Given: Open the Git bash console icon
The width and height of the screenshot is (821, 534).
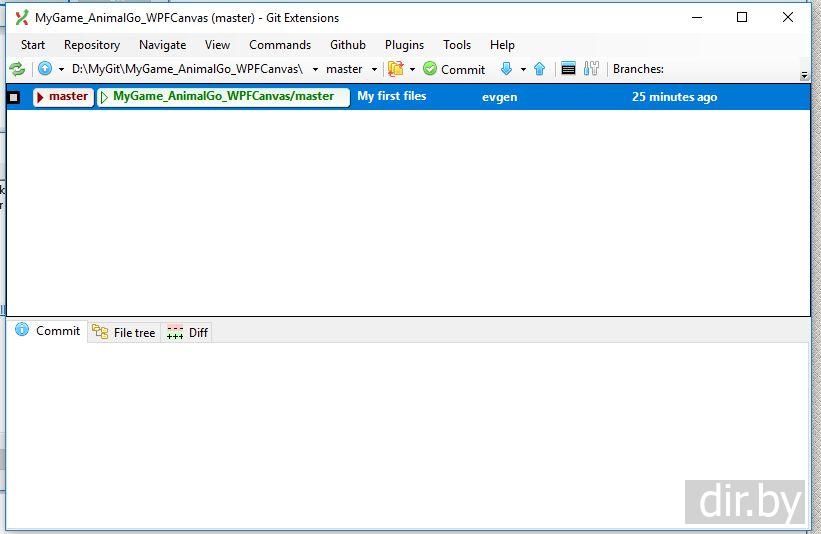Looking at the screenshot, I should (568, 69).
